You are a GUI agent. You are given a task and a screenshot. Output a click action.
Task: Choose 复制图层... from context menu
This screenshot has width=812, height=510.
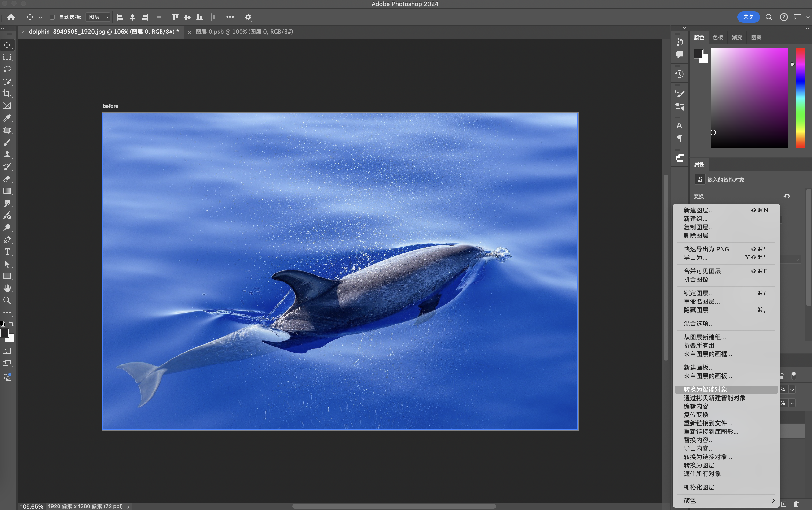pyautogui.click(x=726, y=227)
